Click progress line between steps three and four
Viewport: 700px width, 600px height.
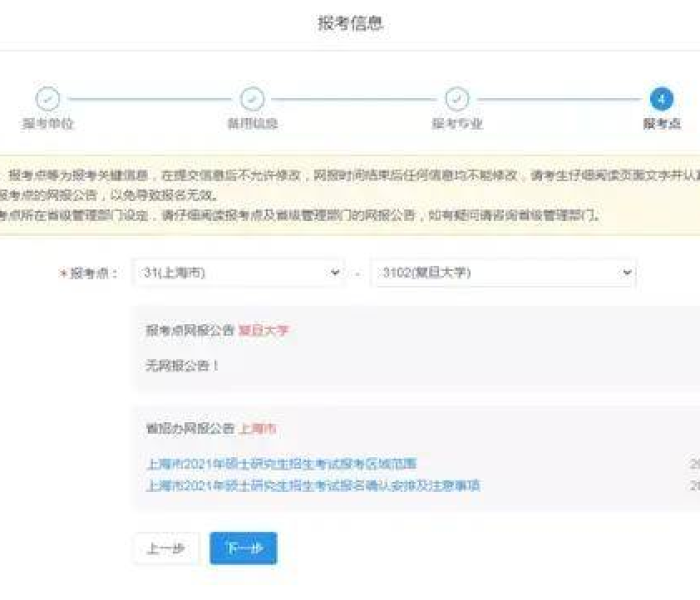coord(558,99)
